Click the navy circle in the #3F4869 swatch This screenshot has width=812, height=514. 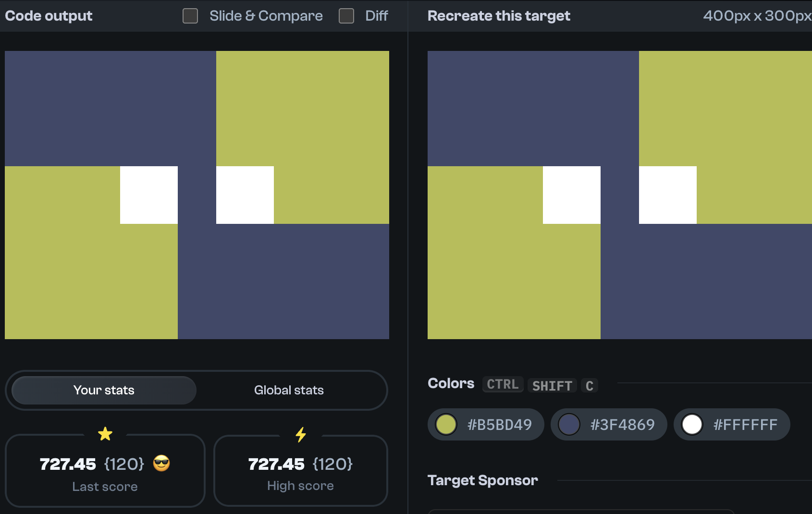point(568,424)
